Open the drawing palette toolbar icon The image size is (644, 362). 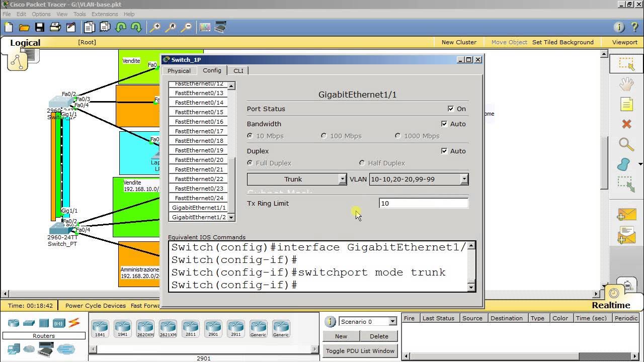click(x=205, y=27)
